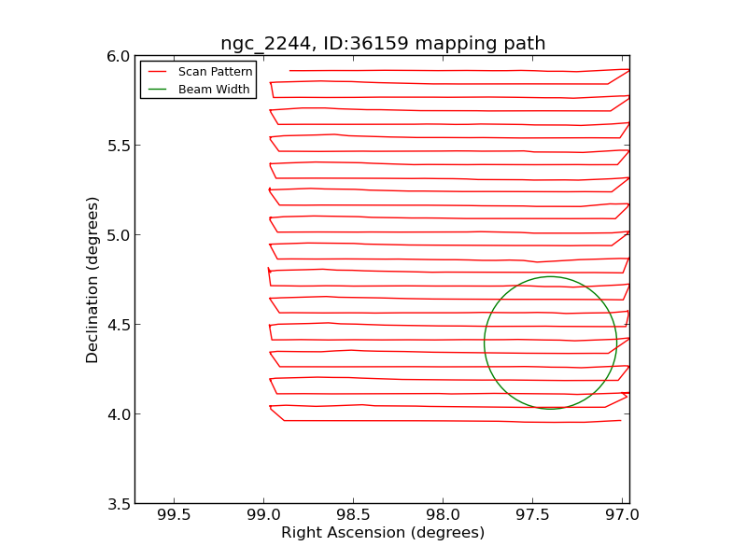Image resolution: width=747 pixels, height=560 pixels.
Task: Select the 'Beam Width' legend label
Action: coord(214,90)
